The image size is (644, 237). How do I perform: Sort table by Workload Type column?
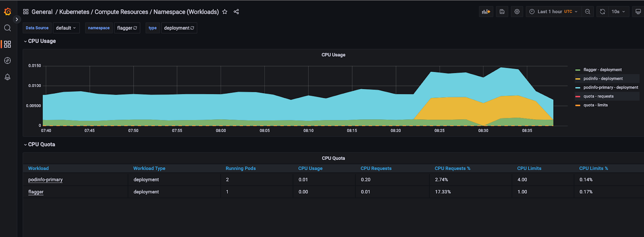(149, 168)
